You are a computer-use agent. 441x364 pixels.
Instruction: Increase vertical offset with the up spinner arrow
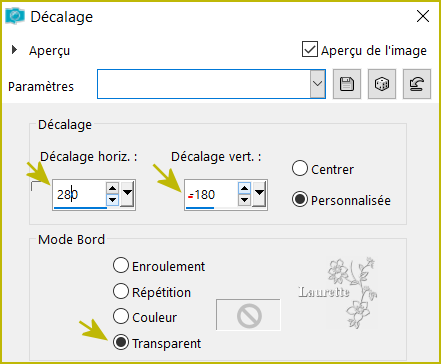tap(245, 188)
